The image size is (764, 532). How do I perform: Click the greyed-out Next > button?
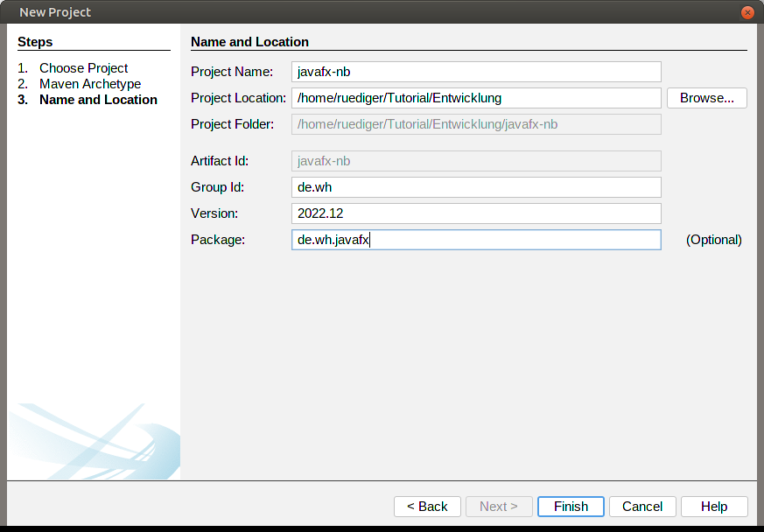coord(499,507)
